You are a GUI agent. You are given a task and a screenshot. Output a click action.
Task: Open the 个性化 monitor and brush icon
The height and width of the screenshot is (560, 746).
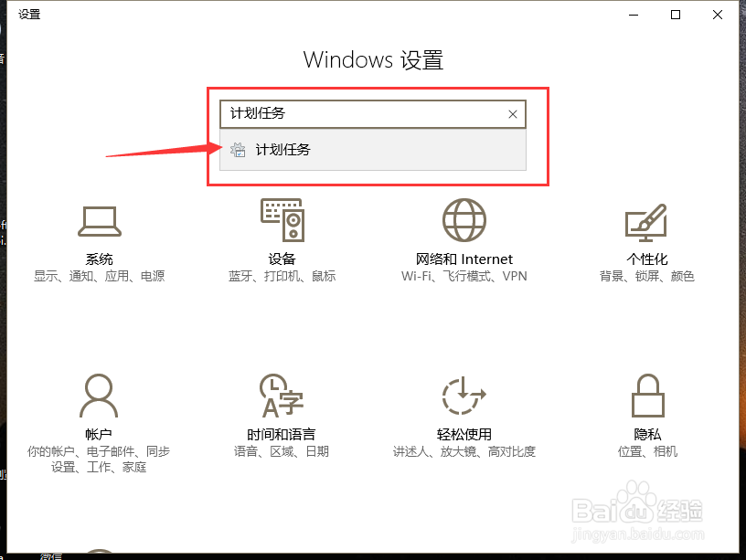click(646, 223)
